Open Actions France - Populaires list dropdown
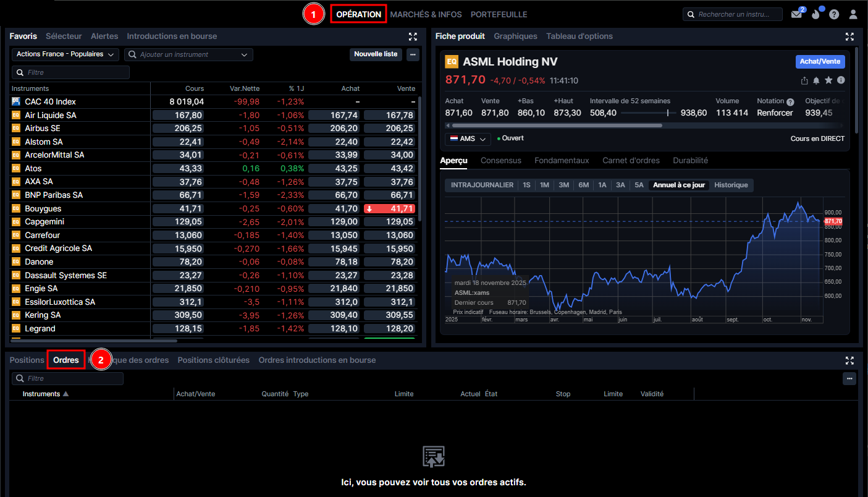This screenshot has width=868, height=497. pos(65,54)
